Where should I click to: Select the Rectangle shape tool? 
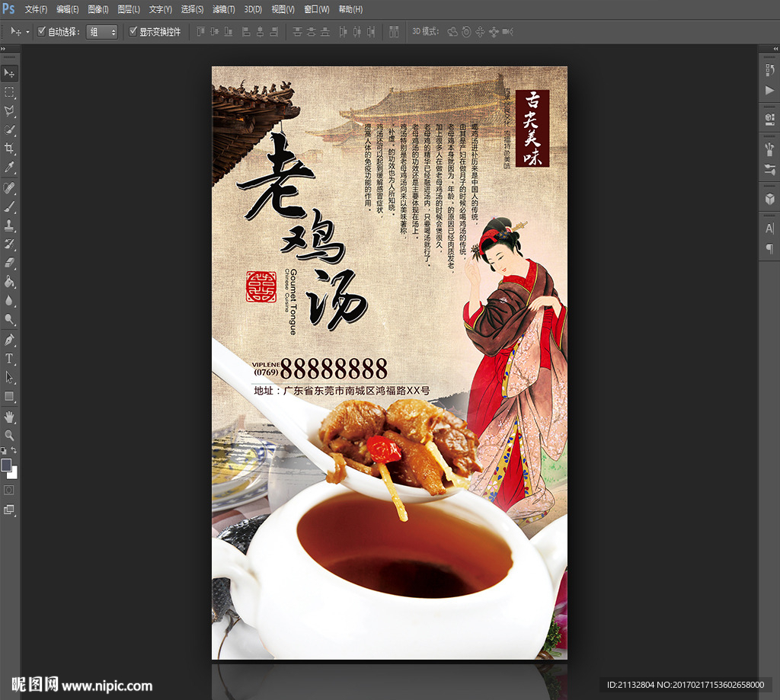pyautogui.click(x=9, y=396)
